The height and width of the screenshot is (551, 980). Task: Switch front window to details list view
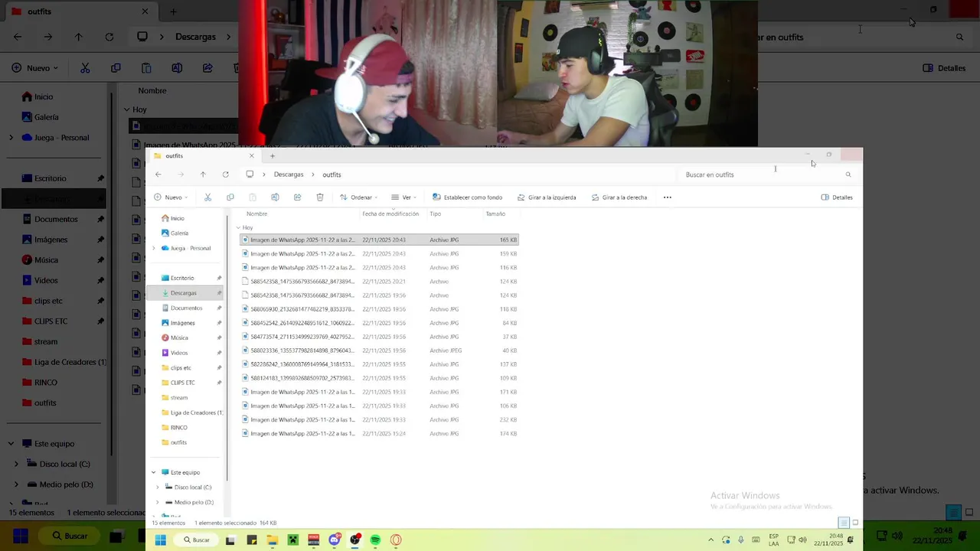coord(844,523)
